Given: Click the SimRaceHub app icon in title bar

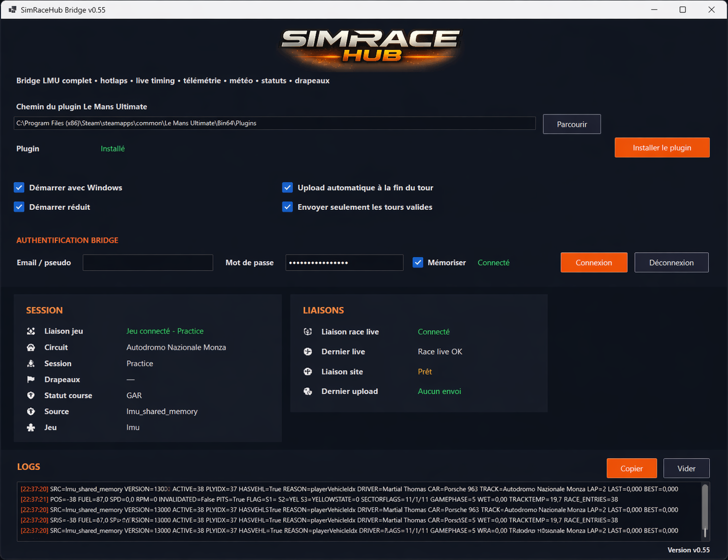Looking at the screenshot, I should click(12, 10).
